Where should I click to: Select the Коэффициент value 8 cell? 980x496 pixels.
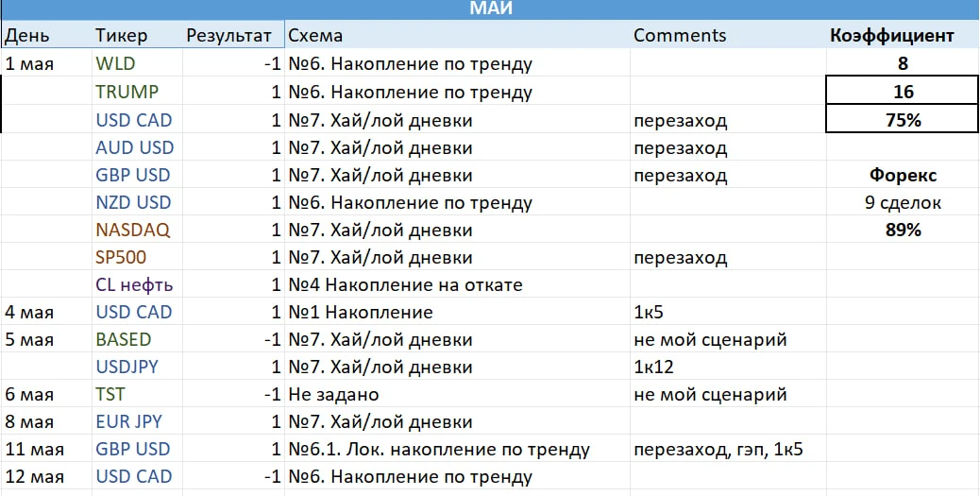point(904,63)
